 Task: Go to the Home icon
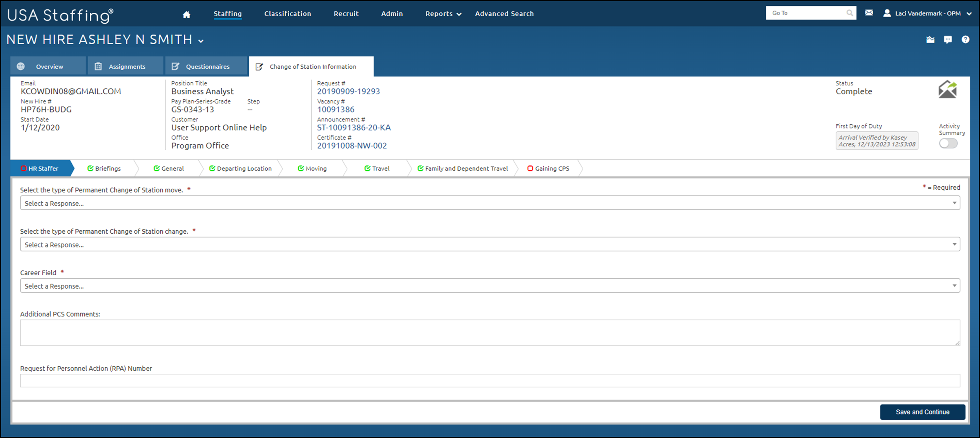[x=187, y=14]
